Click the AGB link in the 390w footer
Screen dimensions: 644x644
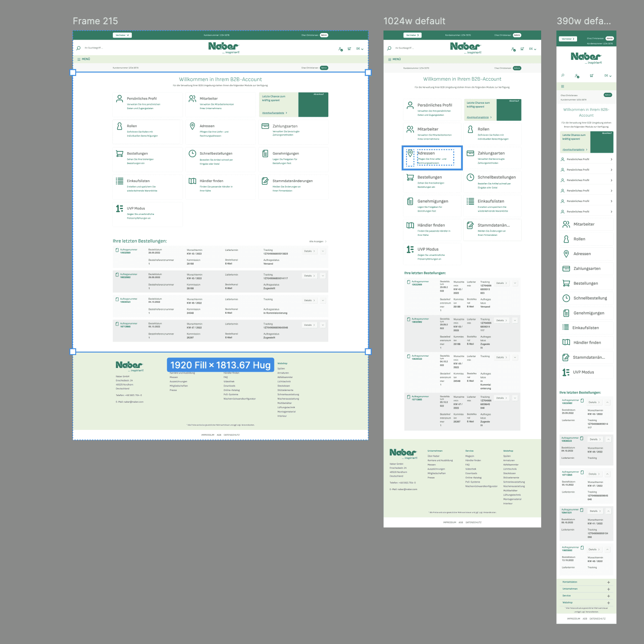585,618
